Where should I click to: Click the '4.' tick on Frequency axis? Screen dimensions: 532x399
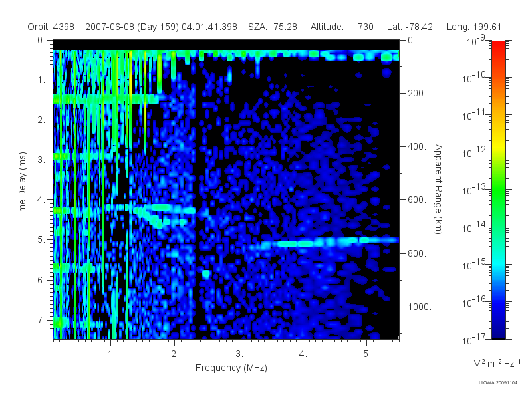303,354
